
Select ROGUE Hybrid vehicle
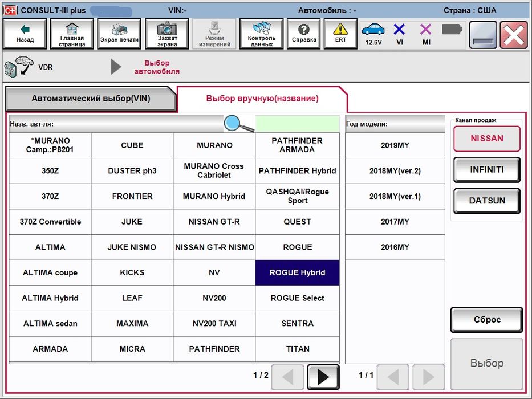pos(297,272)
